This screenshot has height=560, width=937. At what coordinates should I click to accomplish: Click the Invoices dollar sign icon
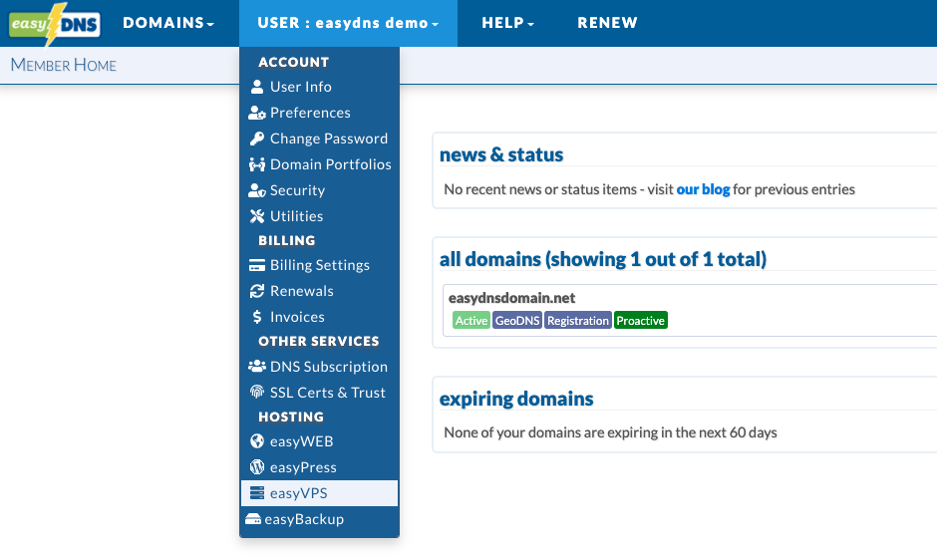[257, 317]
